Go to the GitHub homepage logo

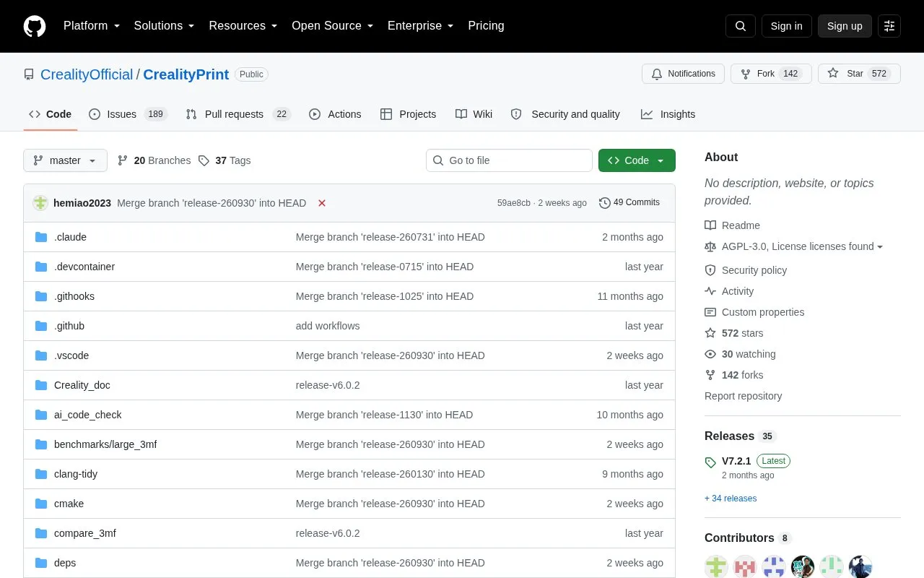click(35, 26)
